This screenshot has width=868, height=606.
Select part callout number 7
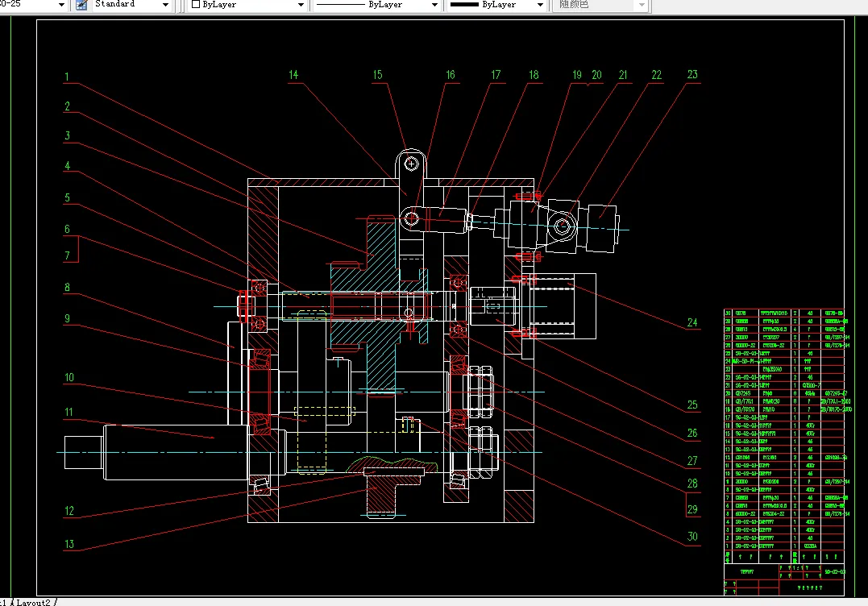click(67, 255)
